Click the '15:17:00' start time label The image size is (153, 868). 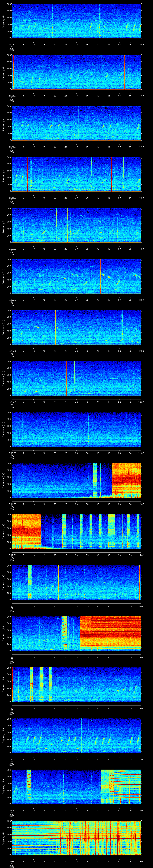[x=12, y=810]
